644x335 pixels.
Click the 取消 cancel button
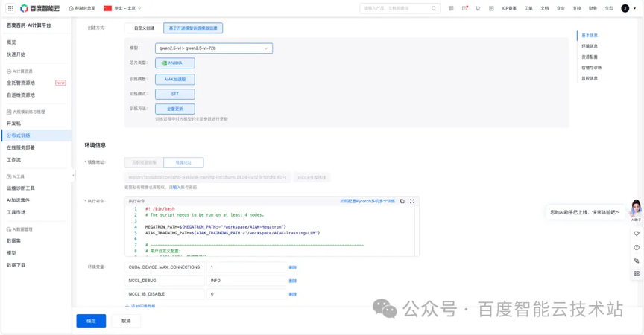[x=126, y=321]
